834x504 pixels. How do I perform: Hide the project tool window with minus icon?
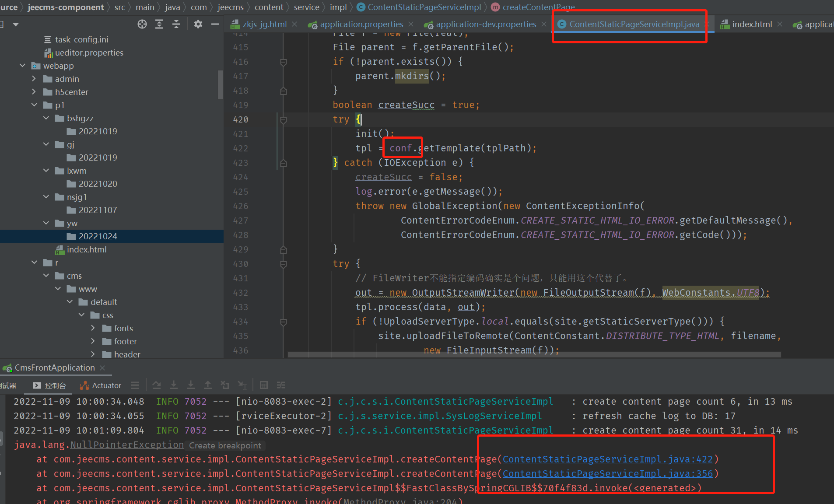pos(215,24)
